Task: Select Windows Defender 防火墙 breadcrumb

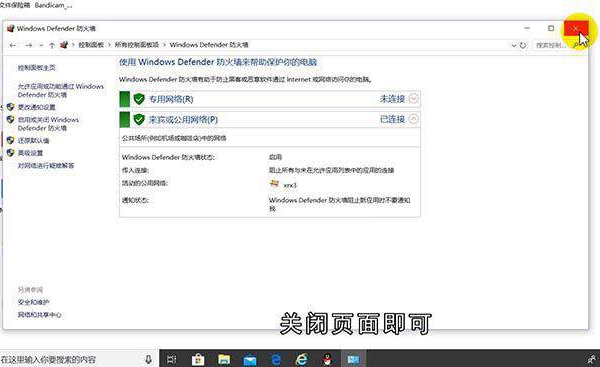Action: click(x=209, y=45)
